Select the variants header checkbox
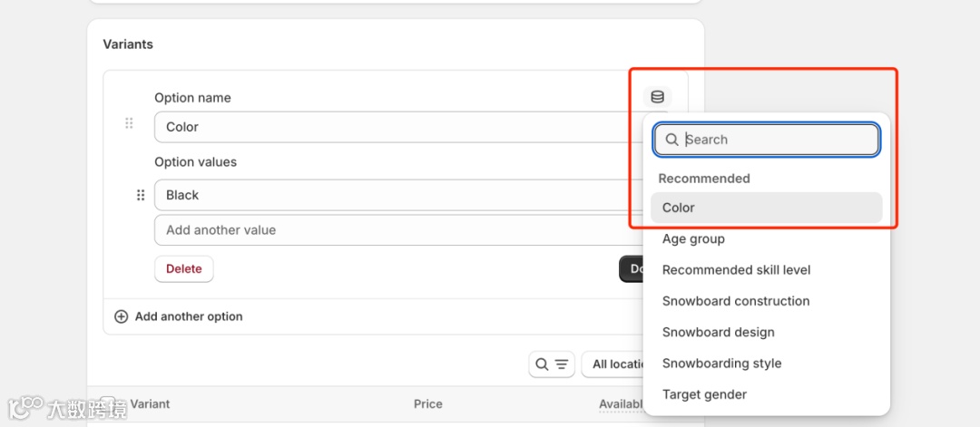Image resolution: width=980 pixels, height=427 pixels. pyautogui.click(x=108, y=403)
